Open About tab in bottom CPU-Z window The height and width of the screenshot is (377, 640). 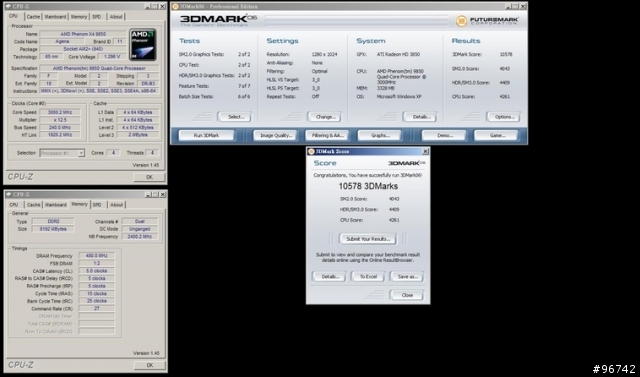pos(116,205)
